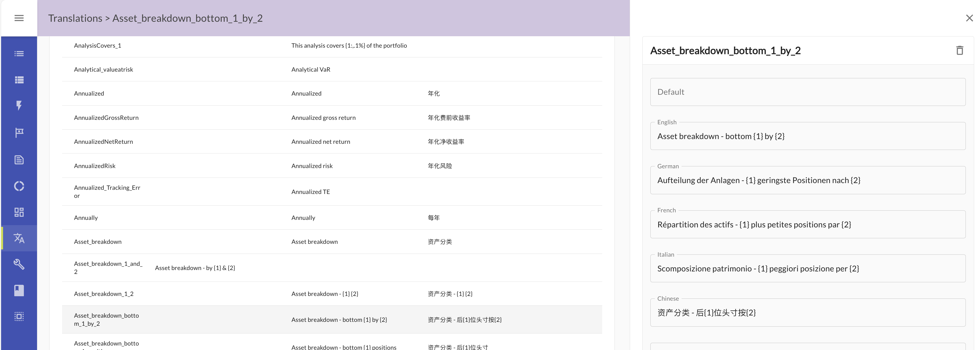Click into the German translation field
Screen dimensions: 980x350
tap(807, 181)
